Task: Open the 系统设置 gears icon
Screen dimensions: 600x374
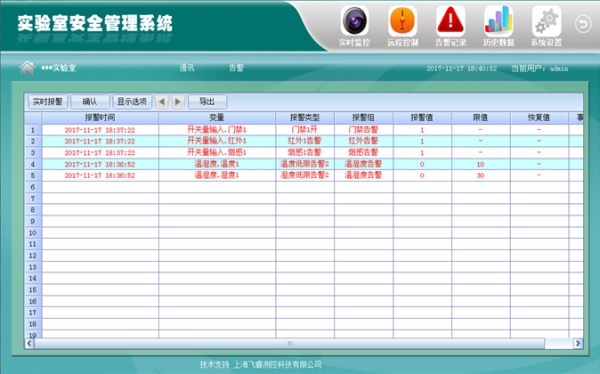Action: (546, 21)
